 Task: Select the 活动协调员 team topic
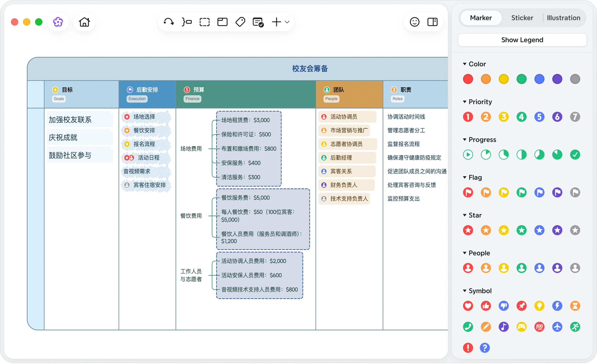347,117
